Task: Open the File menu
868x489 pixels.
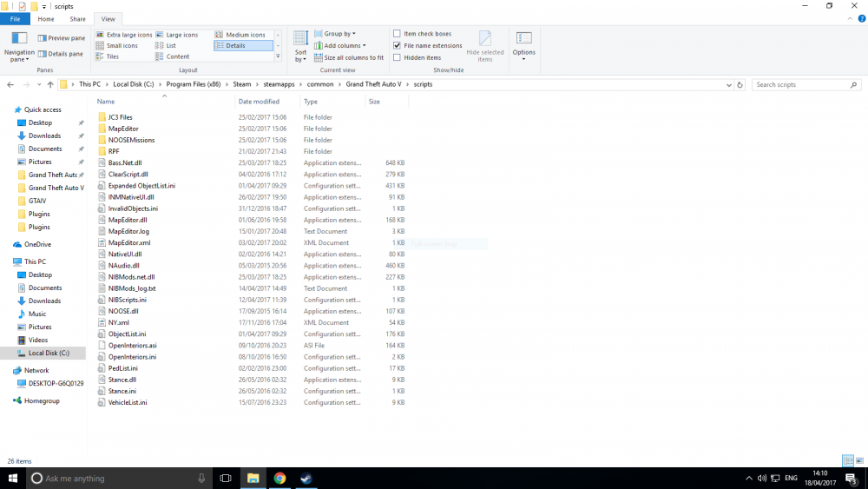Action: click(15, 18)
